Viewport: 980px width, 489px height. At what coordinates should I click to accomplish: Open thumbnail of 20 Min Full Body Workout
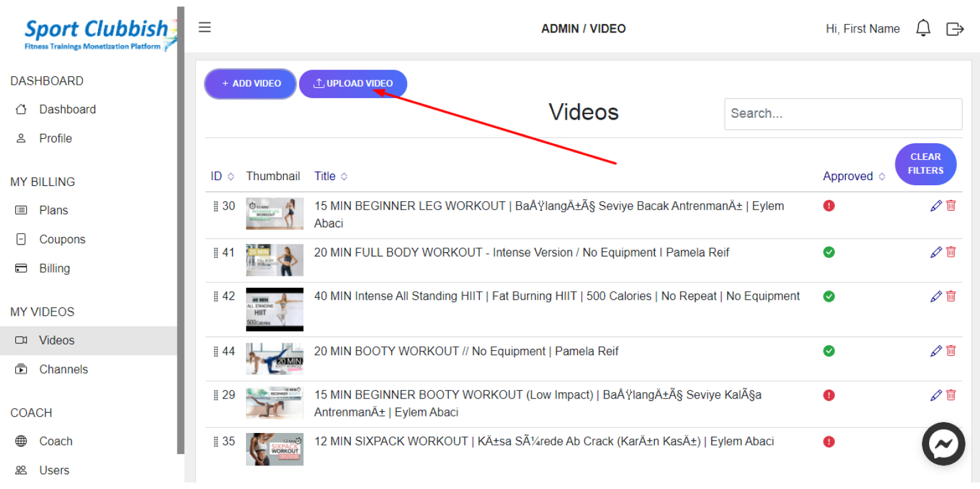pos(275,260)
